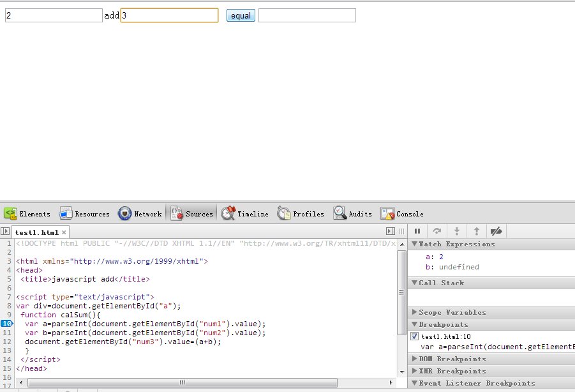Hide the debugger sidebar

click(x=391, y=231)
